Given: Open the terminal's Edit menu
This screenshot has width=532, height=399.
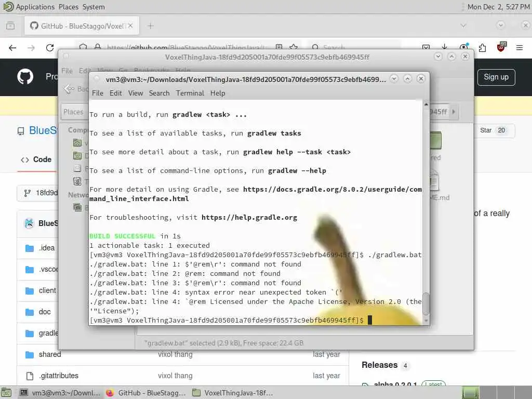Looking at the screenshot, I should tap(115, 93).
